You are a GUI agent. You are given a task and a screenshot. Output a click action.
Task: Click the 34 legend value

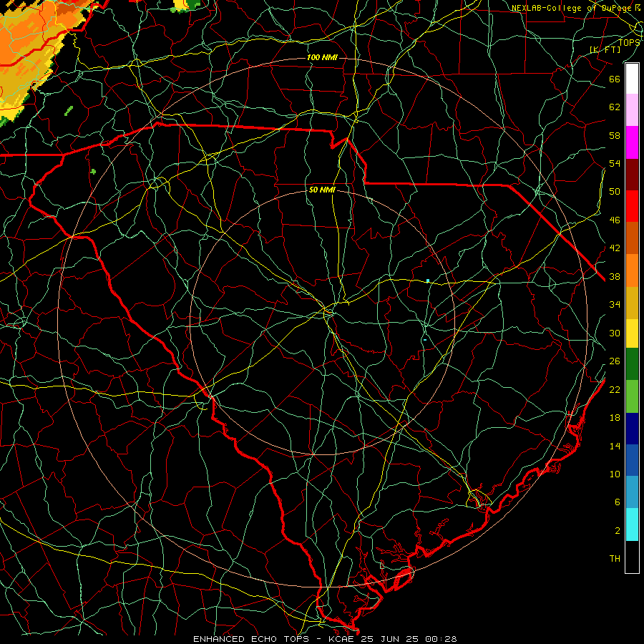tap(615, 305)
